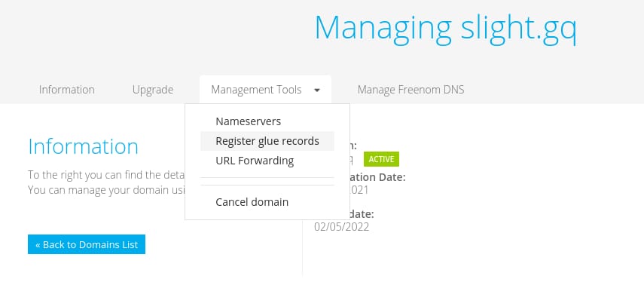Click the date 02/05/2022
Screen dimensions: 644x282
pos(342,227)
